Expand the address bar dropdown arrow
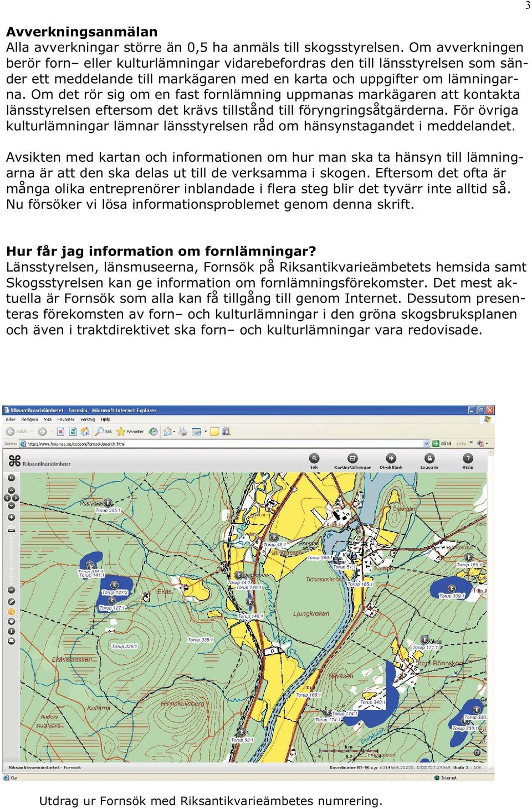The height and width of the screenshot is (809, 532). [426, 443]
